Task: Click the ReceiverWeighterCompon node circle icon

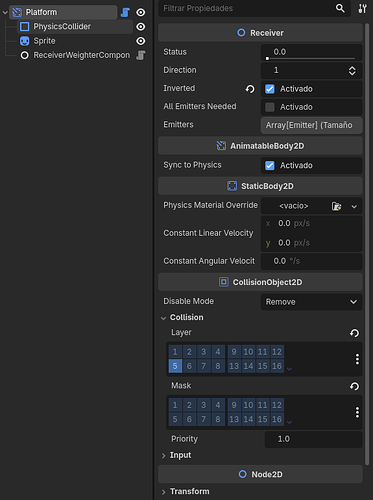Action: coord(25,55)
